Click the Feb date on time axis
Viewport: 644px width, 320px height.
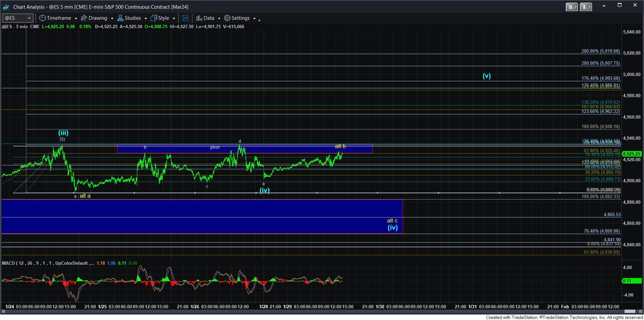point(565,307)
